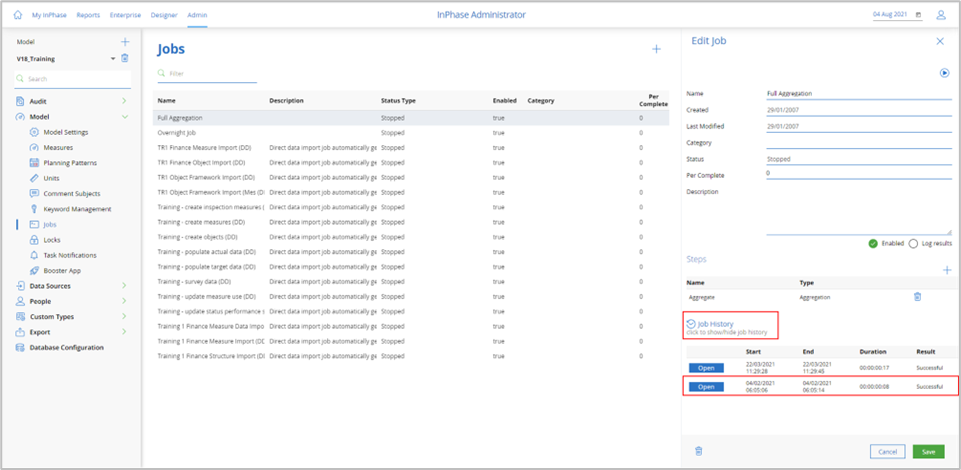Open Task Notifications in the sidebar
Screen dimensions: 961x470
click(x=70, y=256)
